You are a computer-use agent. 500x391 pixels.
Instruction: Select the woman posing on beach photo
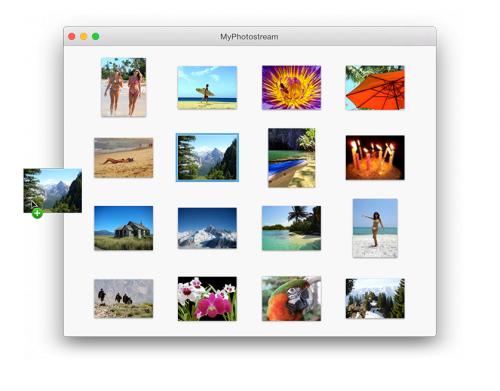(375, 228)
